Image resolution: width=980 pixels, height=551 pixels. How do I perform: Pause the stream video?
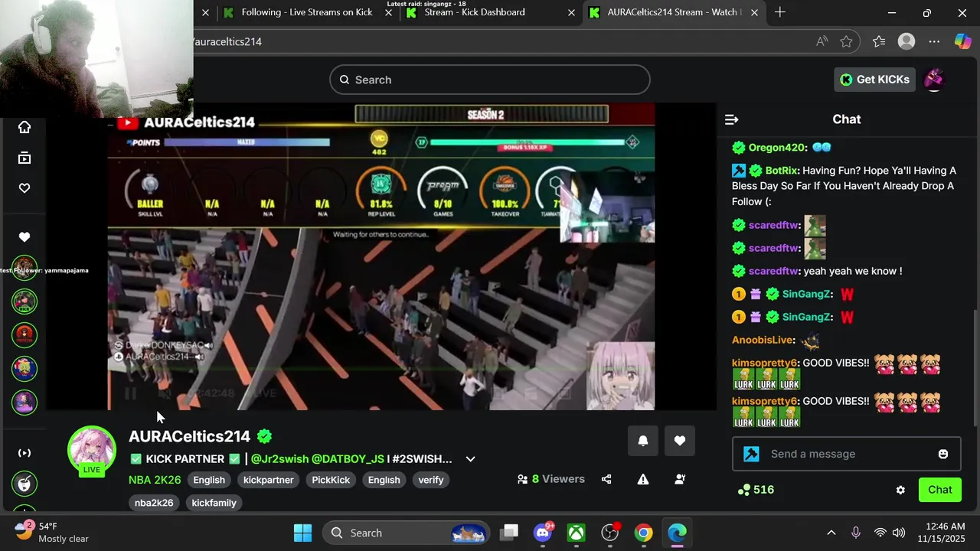(130, 393)
